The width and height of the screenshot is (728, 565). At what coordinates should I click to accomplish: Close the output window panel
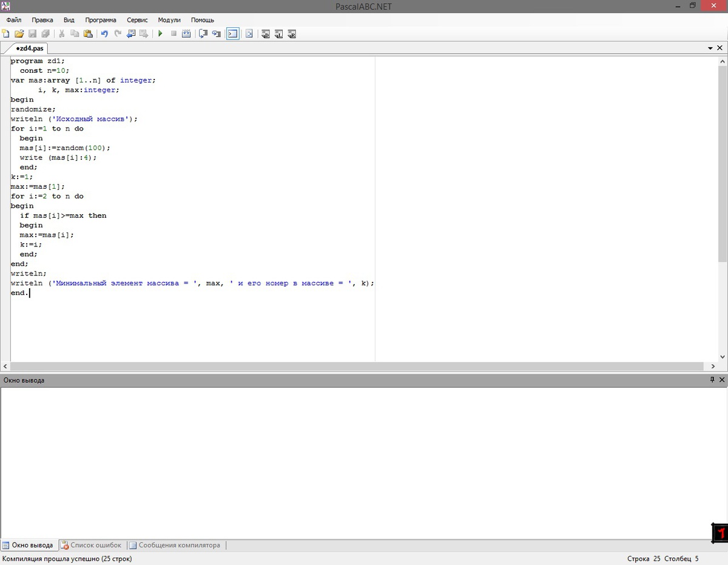pos(722,380)
